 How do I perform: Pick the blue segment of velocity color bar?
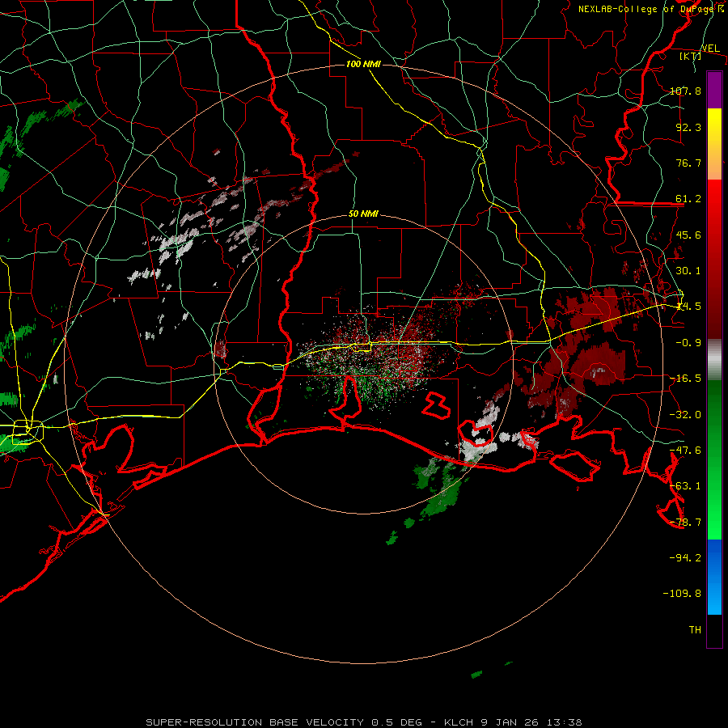coord(714,577)
